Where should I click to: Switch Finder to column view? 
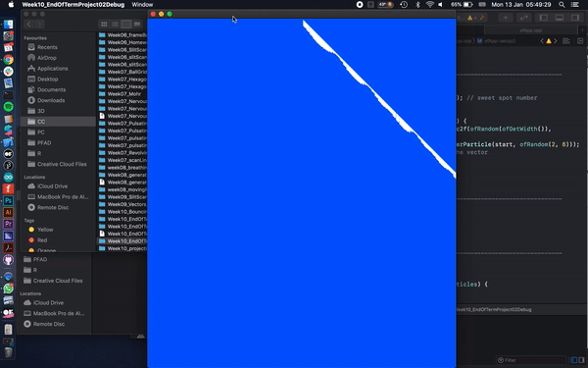point(126,24)
